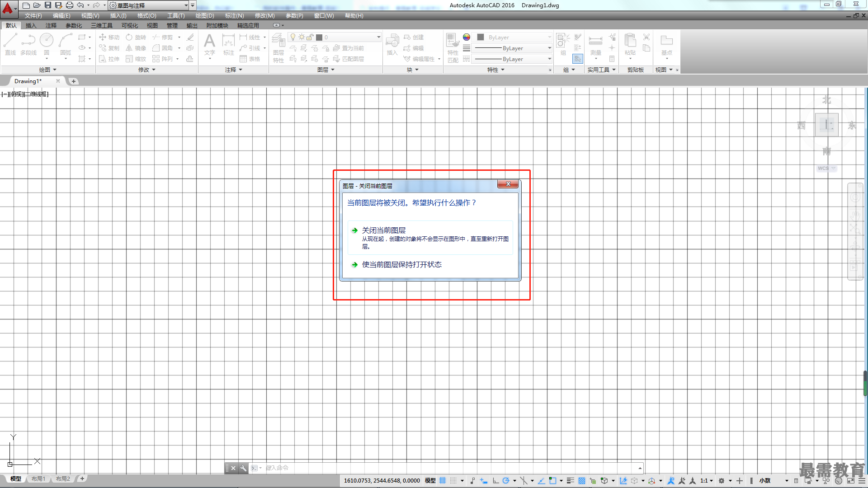Select the Line (直线) drawing tool
The height and width of the screenshot is (488, 868).
10,44
